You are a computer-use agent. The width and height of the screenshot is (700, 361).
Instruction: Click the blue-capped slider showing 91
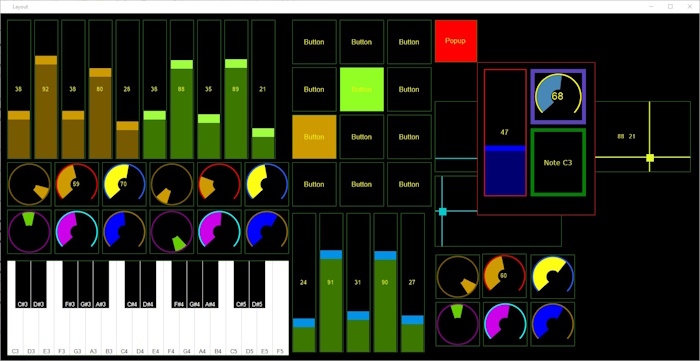(331, 282)
